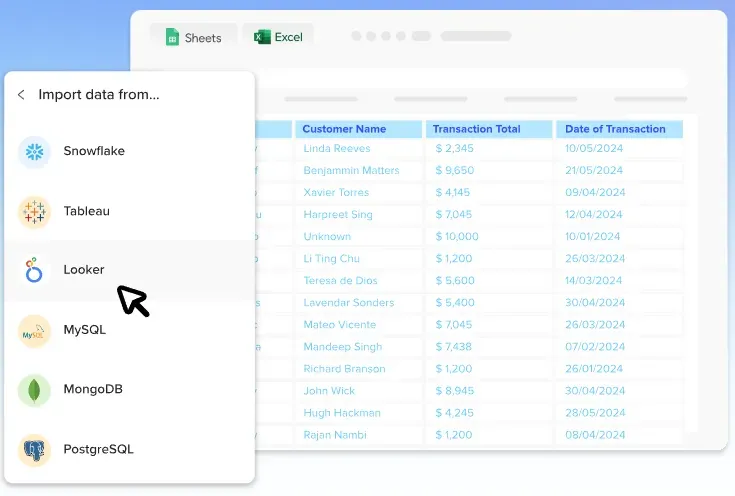This screenshot has width=735, height=496.
Task: Click the Tableau logo icon
Action: [34, 212]
